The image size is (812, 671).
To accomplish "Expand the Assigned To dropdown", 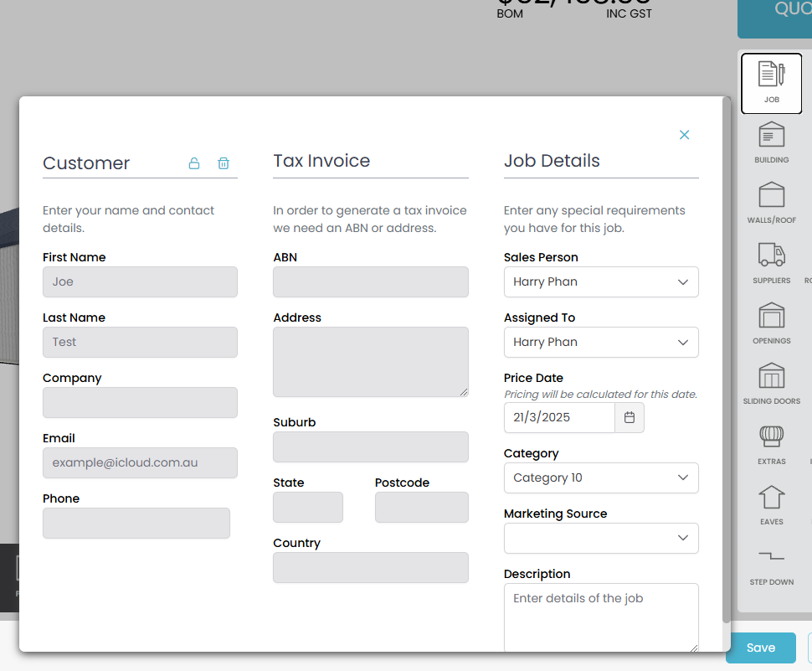I will coord(600,343).
